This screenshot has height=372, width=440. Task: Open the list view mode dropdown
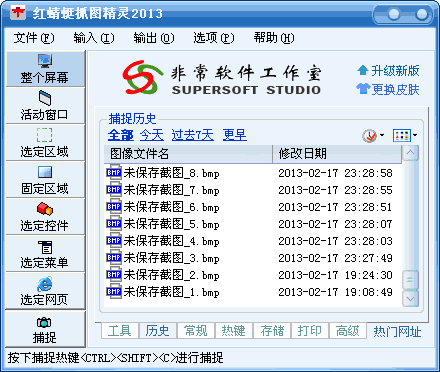[x=405, y=135]
